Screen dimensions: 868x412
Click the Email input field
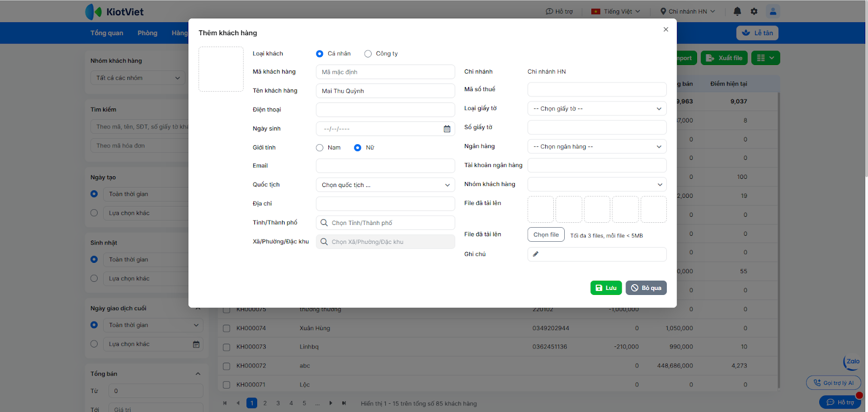click(385, 166)
